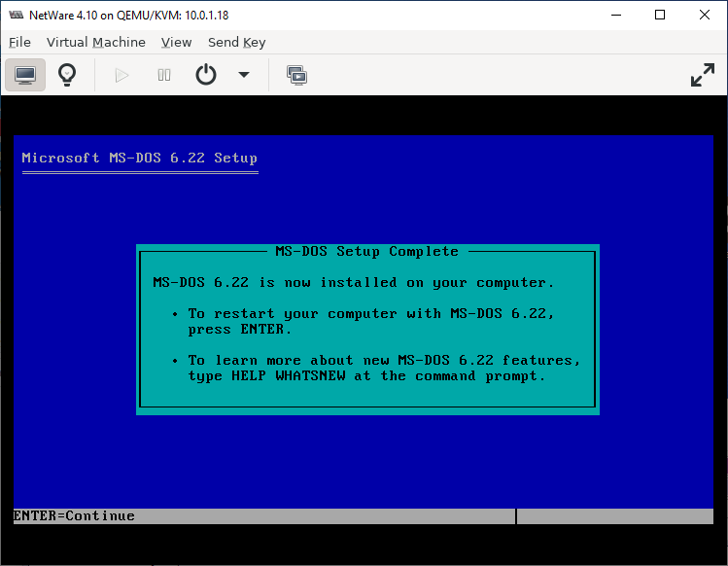Click the 'type HELP WHATSNEW' instruction line

(x=365, y=376)
